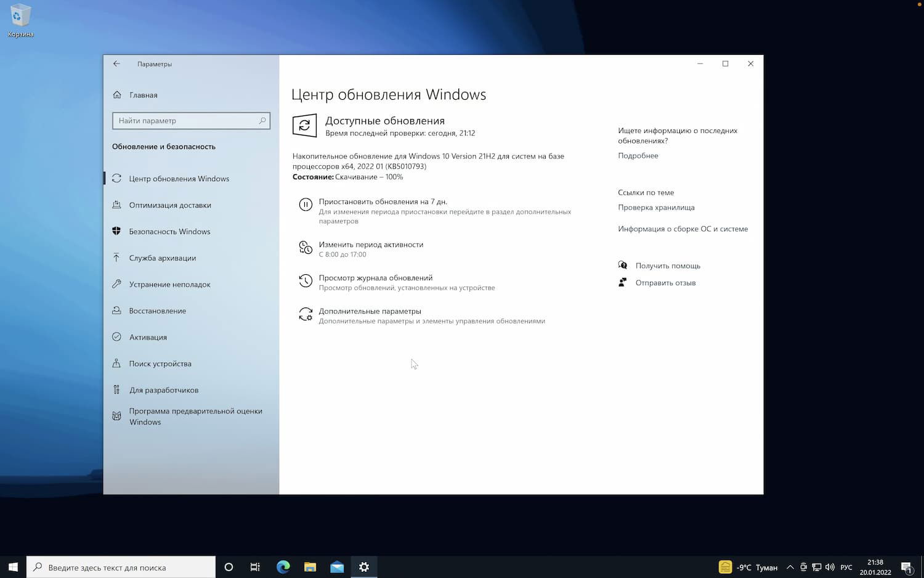Open the Mail app from taskbar

click(x=337, y=567)
